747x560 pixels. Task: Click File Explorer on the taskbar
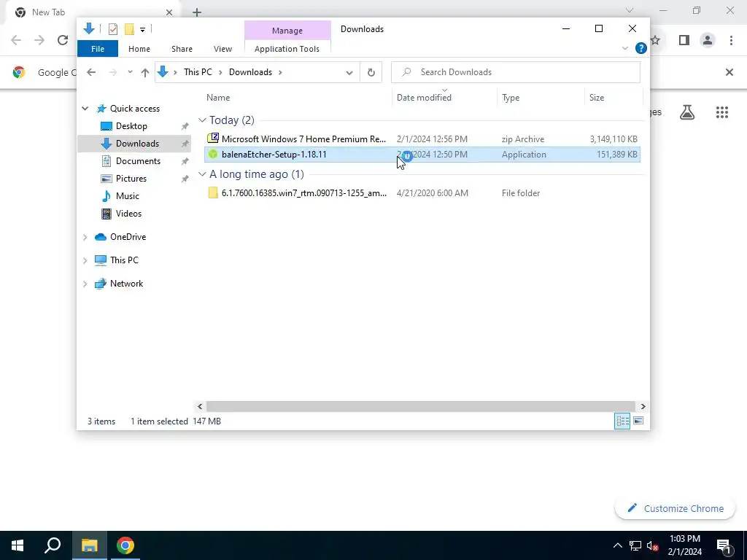point(90,545)
